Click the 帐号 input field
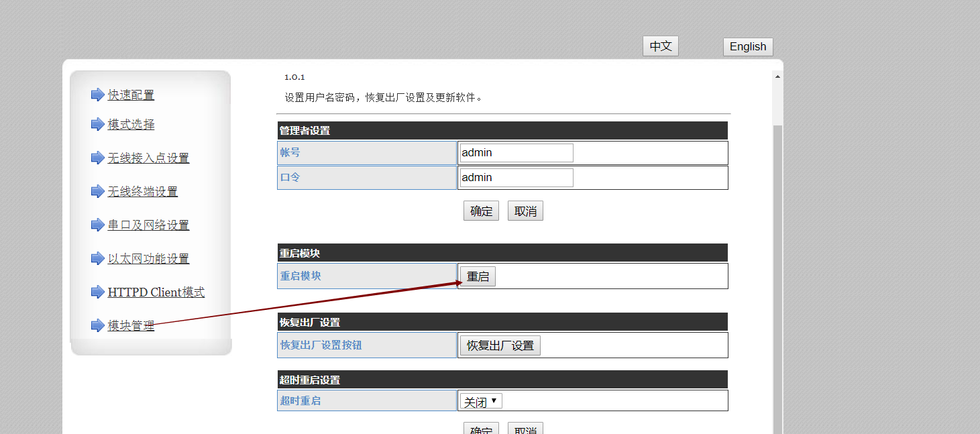This screenshot has height=434, width=980. pyautogui.click(x=516, y=153)
